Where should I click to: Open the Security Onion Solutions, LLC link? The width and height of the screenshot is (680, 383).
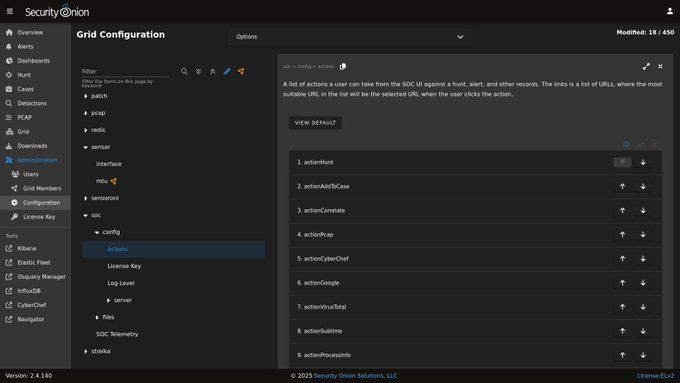(x=355, y=376)
